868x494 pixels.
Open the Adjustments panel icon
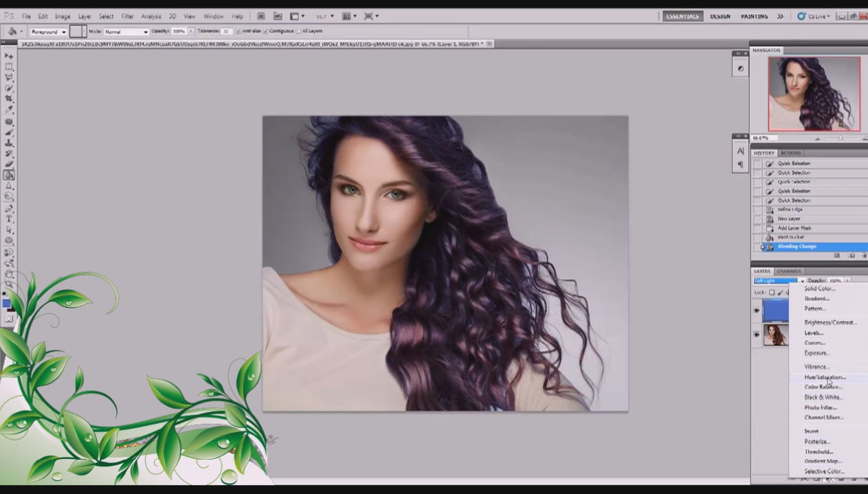click(x=740, y=69)
